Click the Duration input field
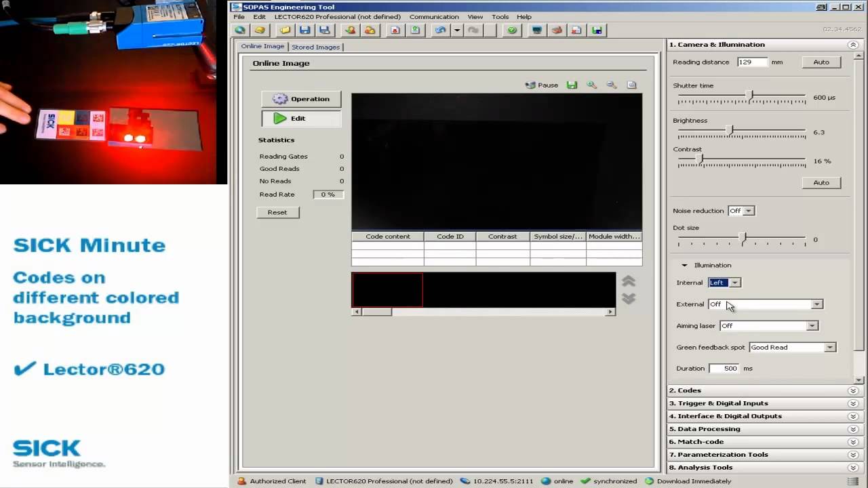Viewport: 868px width, 488px height. pos(724,369)
